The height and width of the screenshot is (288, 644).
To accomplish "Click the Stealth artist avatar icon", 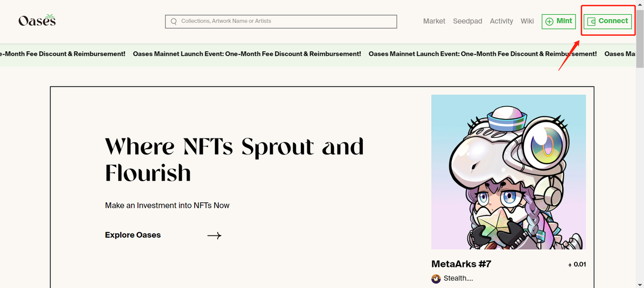I will pyautogui.click(x=436, y=278).
